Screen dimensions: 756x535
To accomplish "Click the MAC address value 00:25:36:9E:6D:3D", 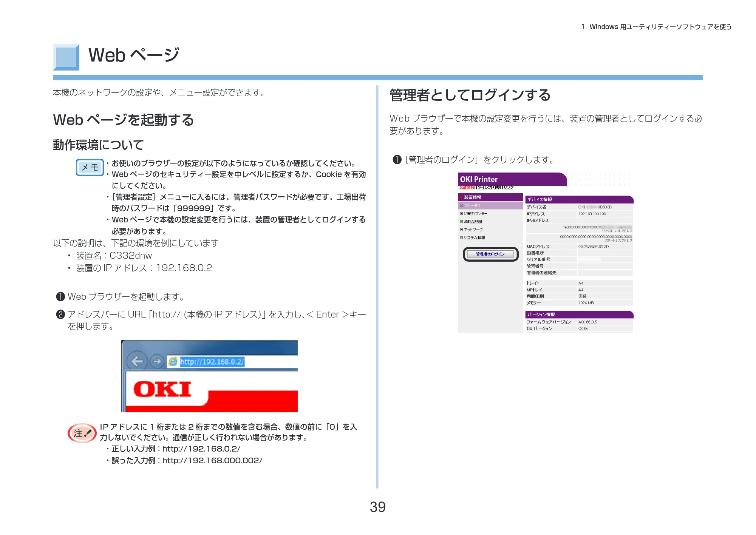I will pos(593,247).
